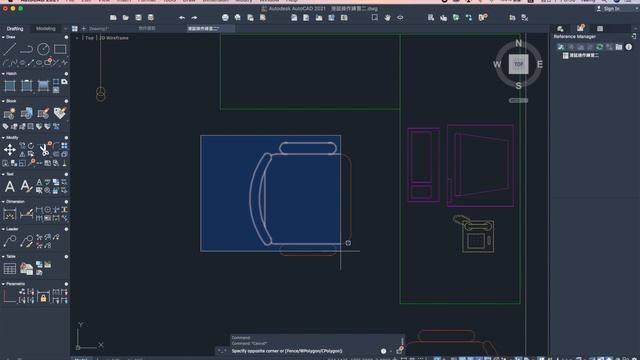Collapse the Modify panel triangle
640x360 pixels.
[3, 138]
